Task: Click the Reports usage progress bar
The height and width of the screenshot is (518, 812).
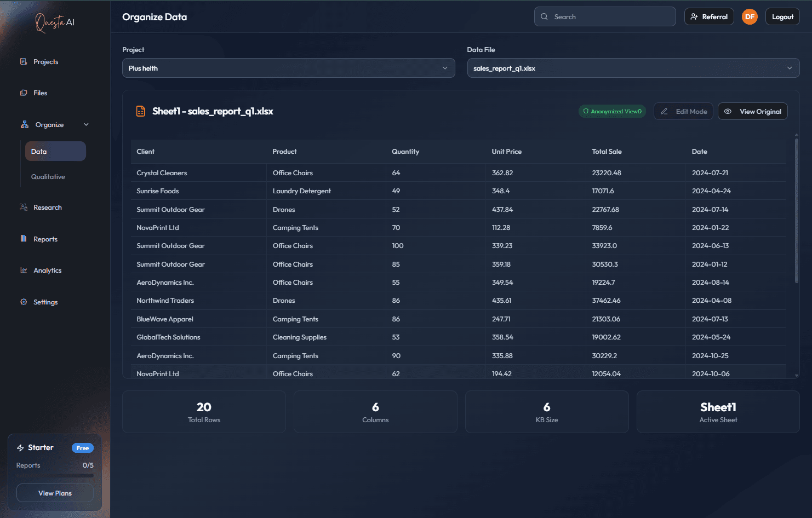Action: pos(55,475)
